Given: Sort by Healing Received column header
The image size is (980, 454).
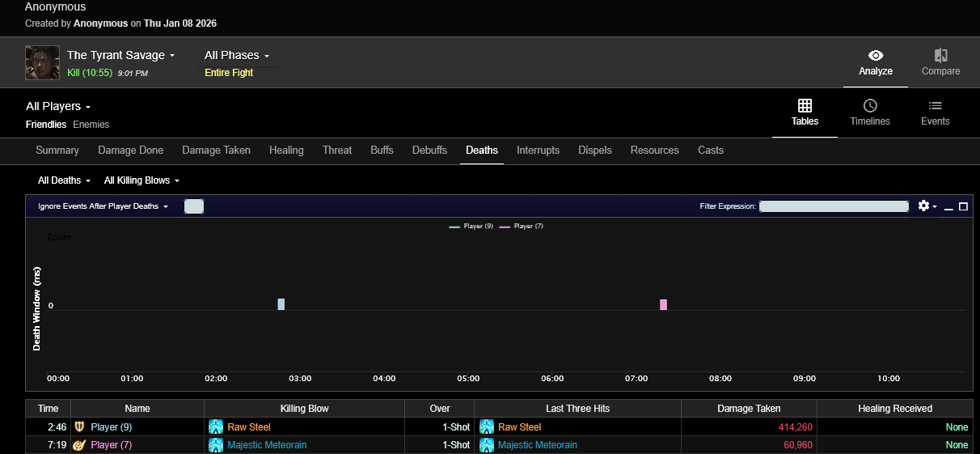Looking at the screenshot, I should click(895, 409).
